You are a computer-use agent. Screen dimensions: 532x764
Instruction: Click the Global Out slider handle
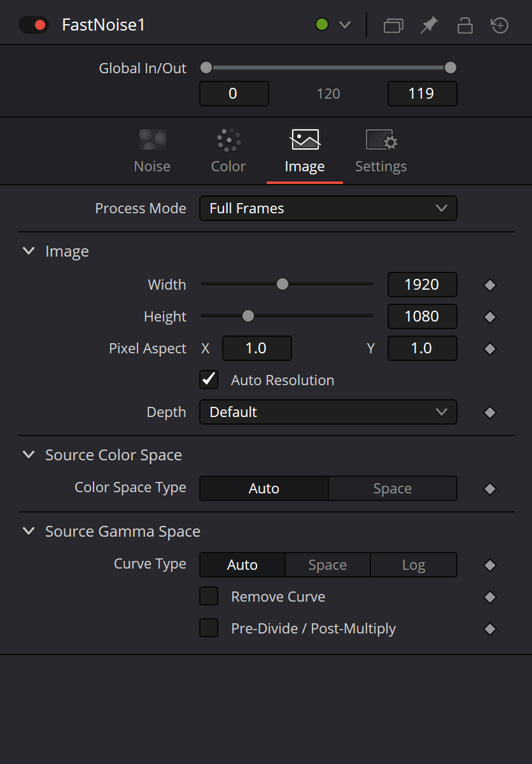click(x=451, y=67)
